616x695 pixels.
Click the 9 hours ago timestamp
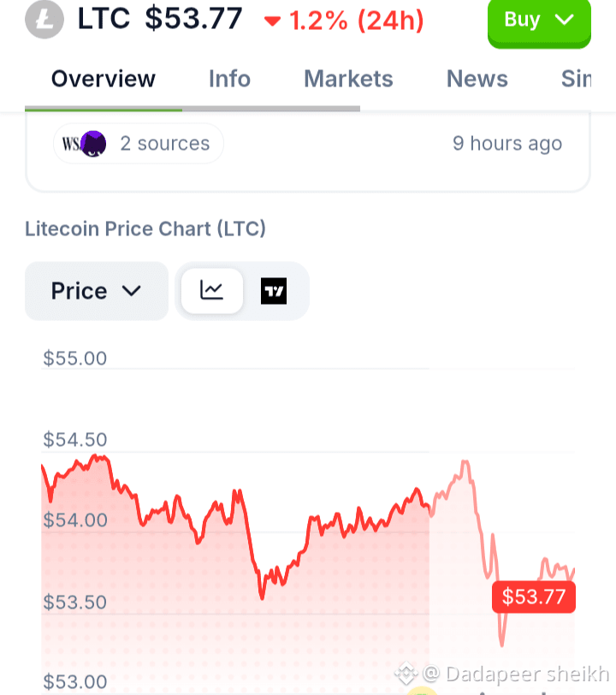(x=507, y=144)
